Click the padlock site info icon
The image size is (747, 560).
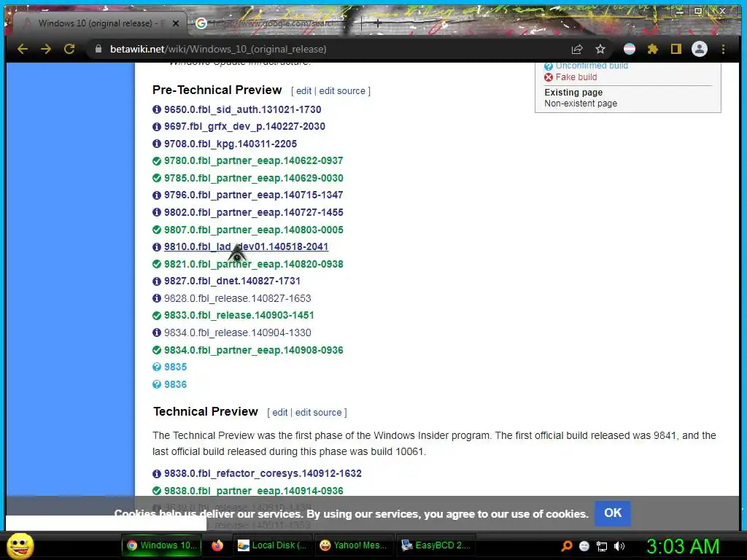(98, 49)
